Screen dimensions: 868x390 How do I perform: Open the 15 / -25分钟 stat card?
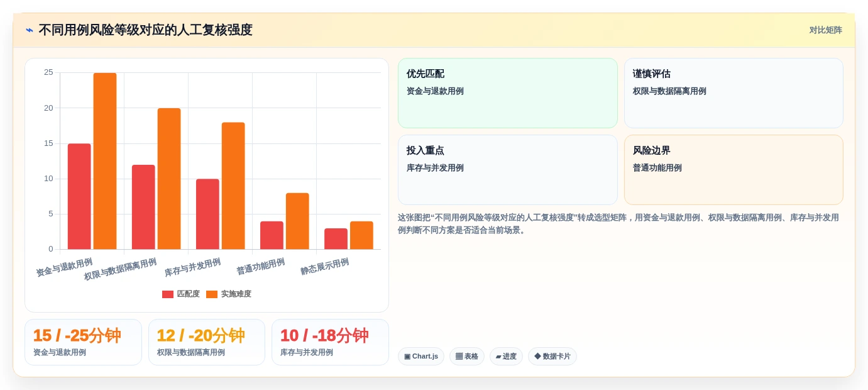[x=83, y=342]
